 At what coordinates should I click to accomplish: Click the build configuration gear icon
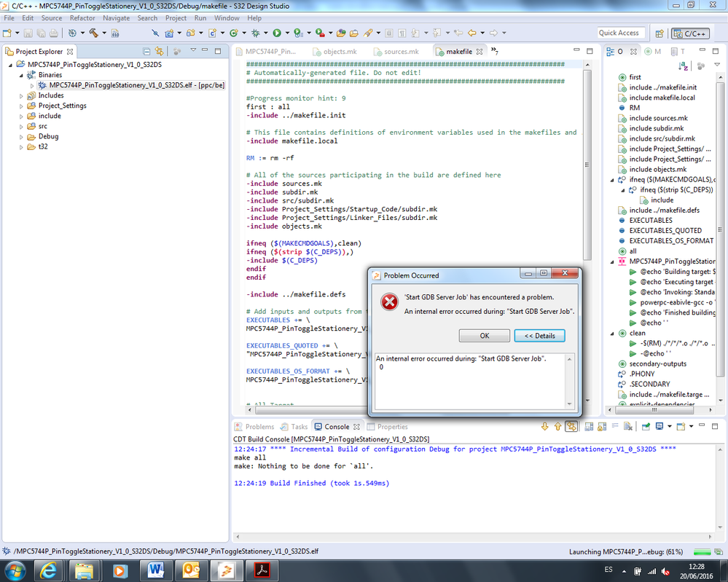click(72, 33)
